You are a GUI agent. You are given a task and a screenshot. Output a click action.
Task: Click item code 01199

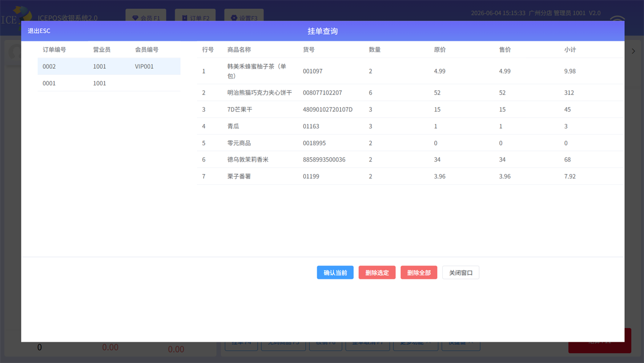[x=311, y=176]
